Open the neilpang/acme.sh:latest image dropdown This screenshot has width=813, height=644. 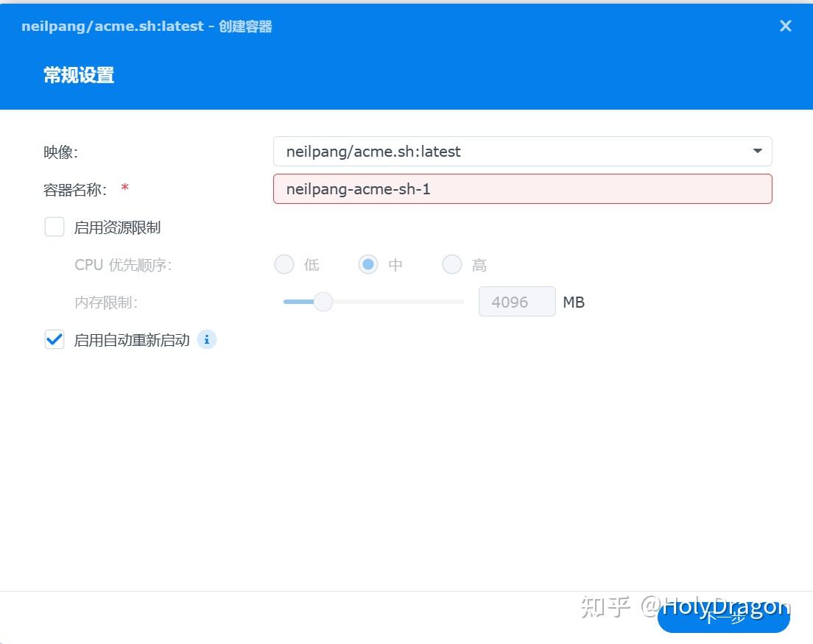pos(757,151)
